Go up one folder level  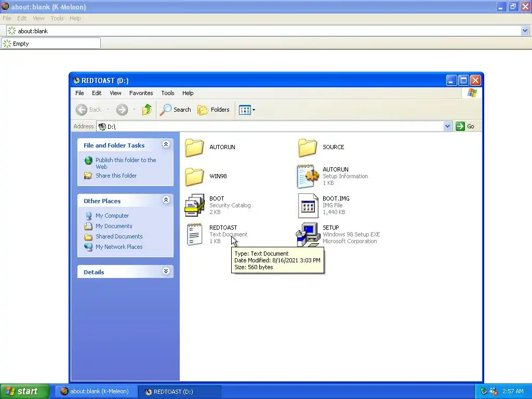pyautogui.click(x=147, y=110)
